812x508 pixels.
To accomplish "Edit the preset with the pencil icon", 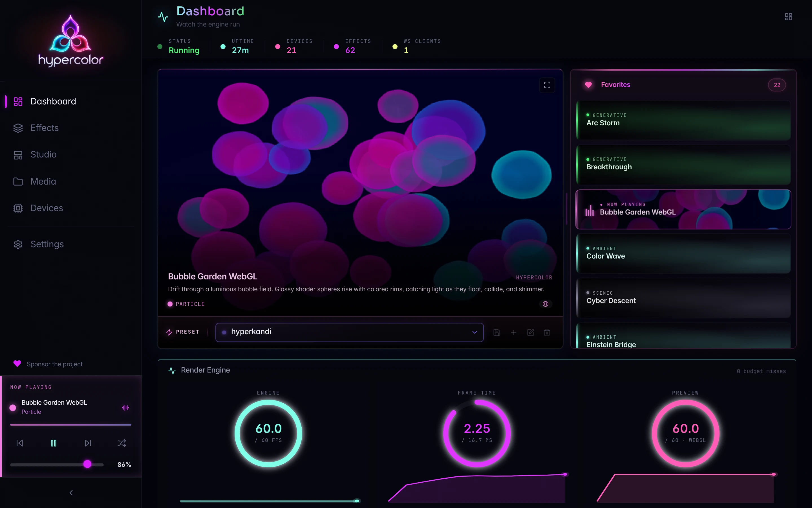I will click(x=531, y=332).
